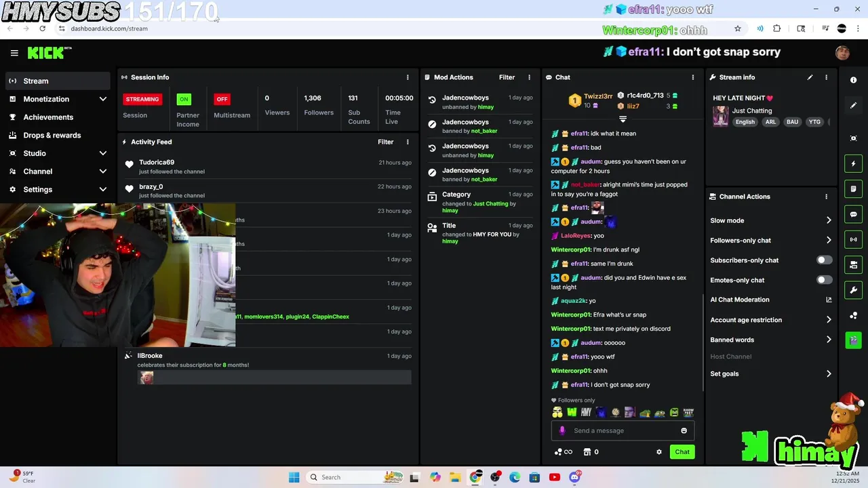The width and height of the screenshot is (868, 488).
Task: Bookmark this page with star icon
Action: (x=738, y=28)
